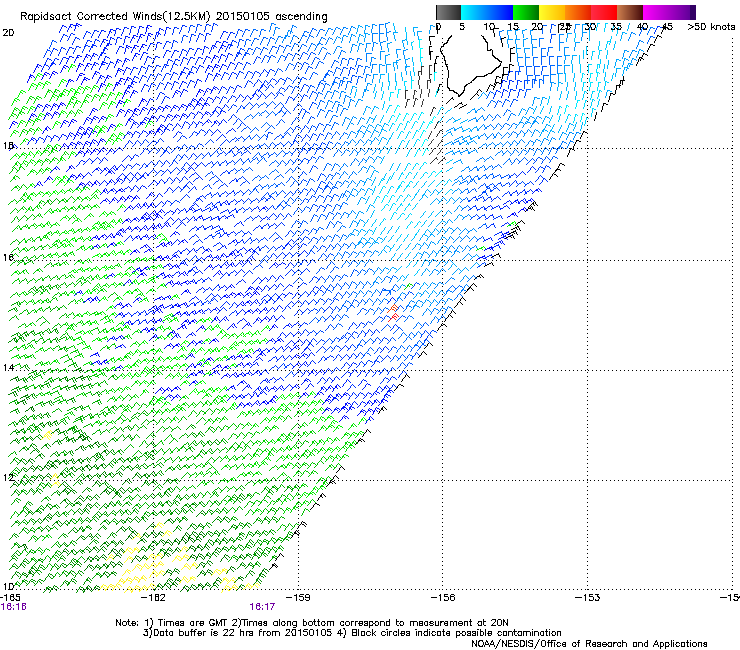Click the blue 10-15 knots legend swatch
This screenshot has height=650, width=740.
500,12
